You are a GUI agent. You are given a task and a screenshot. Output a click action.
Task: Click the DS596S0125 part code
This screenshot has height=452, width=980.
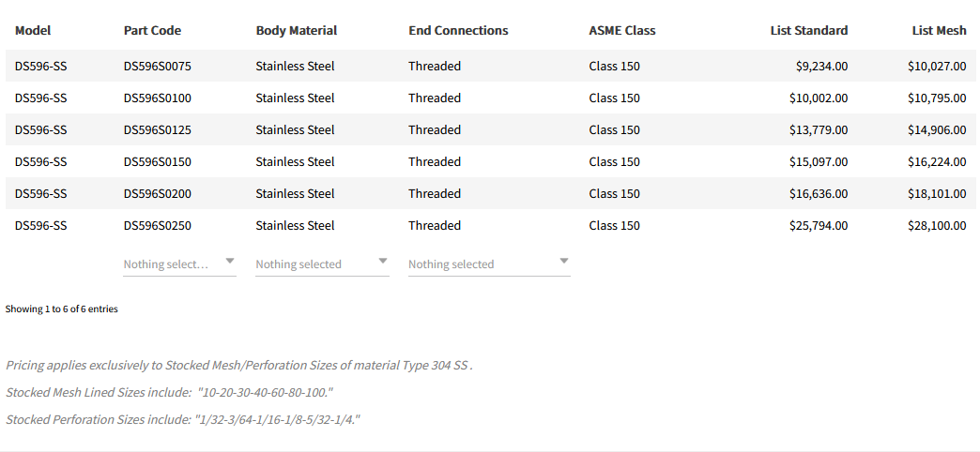(157, 129)
